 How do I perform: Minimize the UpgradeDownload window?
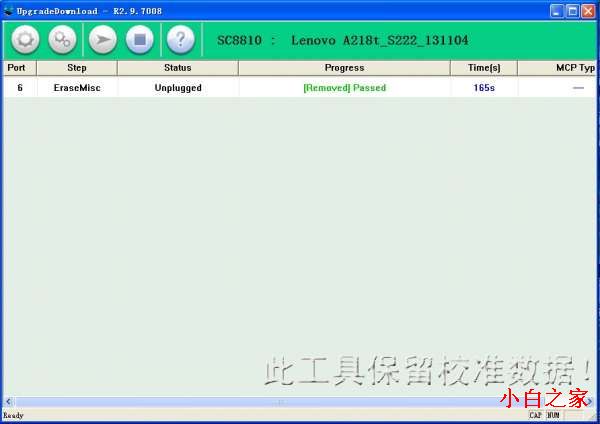[557, 11]
